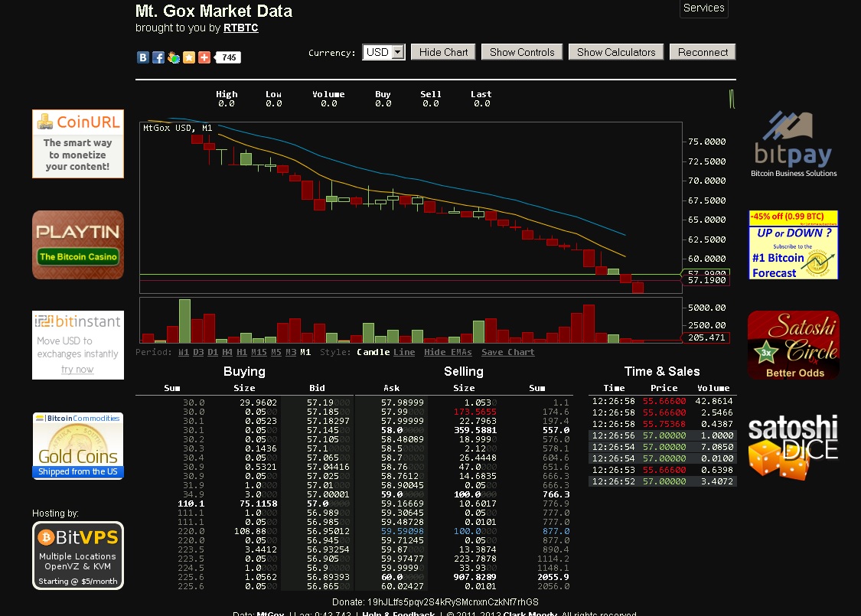This screenshot has width=861, height=616.
Task: Click the Bid column header
Action: click(317, 388)
